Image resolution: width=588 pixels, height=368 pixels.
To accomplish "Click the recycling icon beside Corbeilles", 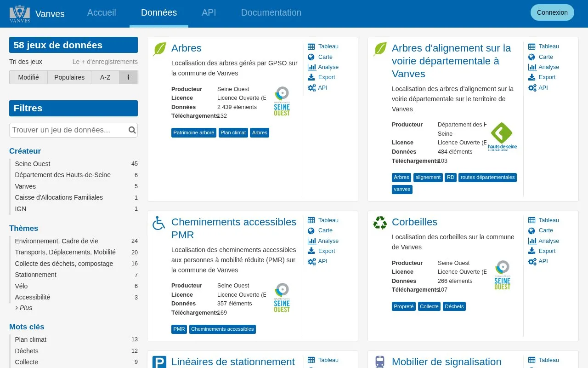I will [x=380, y=223].
